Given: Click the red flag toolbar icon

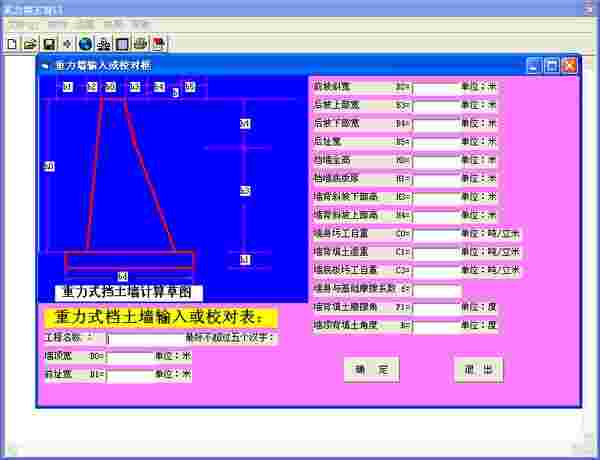Looking at the screenshot, I should pos(159,44).
